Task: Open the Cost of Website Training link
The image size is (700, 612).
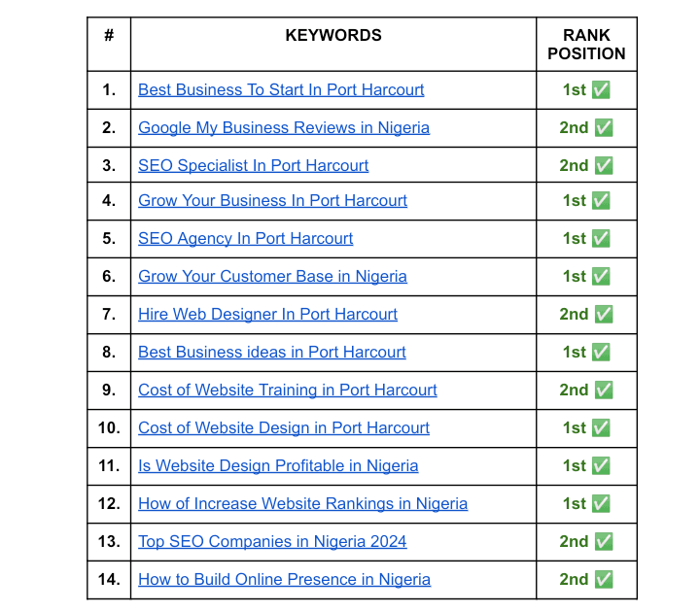Action: click(x=287, y=391)
